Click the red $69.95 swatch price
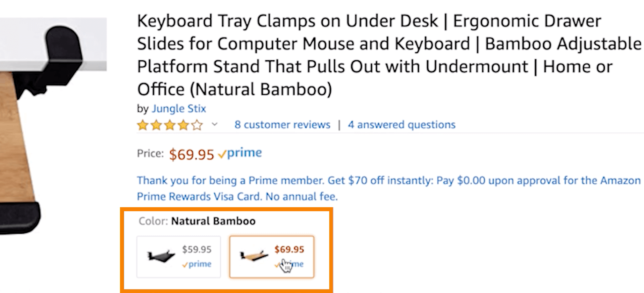Image resolution: width=644 pixels, height=293 pixels. click(x=289, y=249)
